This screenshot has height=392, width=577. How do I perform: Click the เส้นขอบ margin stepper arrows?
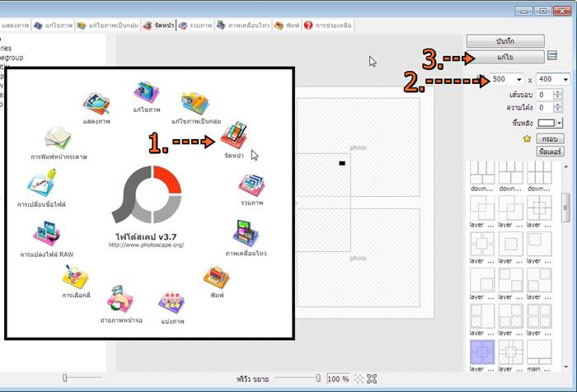(557, 95)
